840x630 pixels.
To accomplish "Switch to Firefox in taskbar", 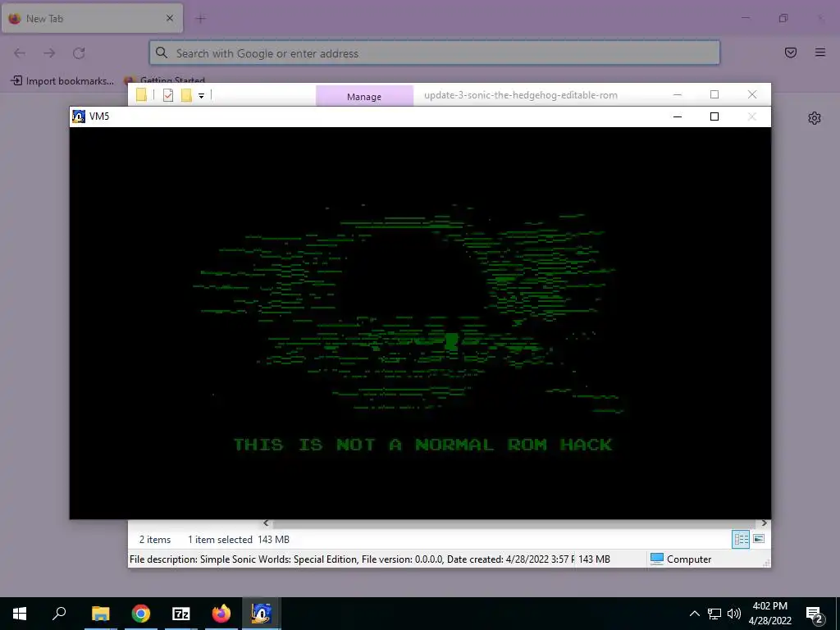I will (x=221, y=614).
